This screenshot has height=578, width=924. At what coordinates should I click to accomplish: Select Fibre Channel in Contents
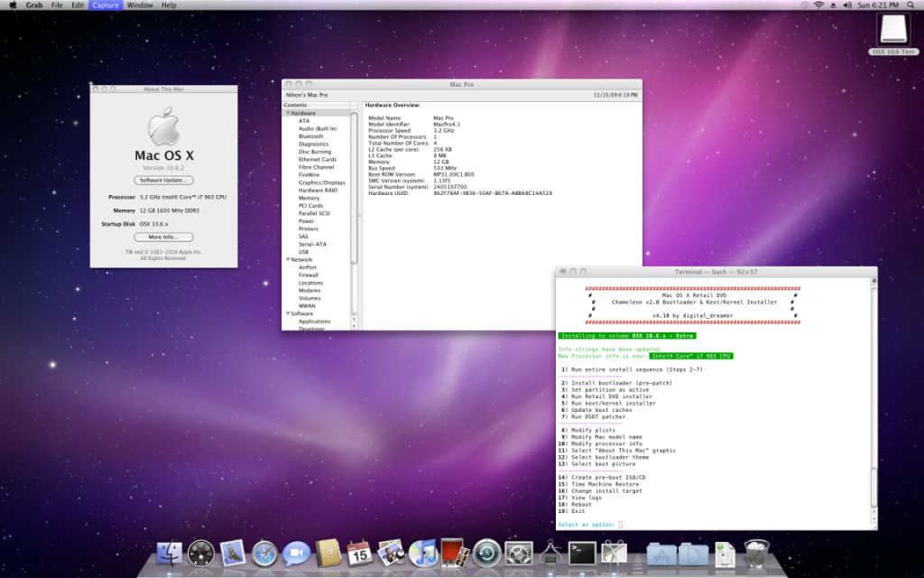317,167
